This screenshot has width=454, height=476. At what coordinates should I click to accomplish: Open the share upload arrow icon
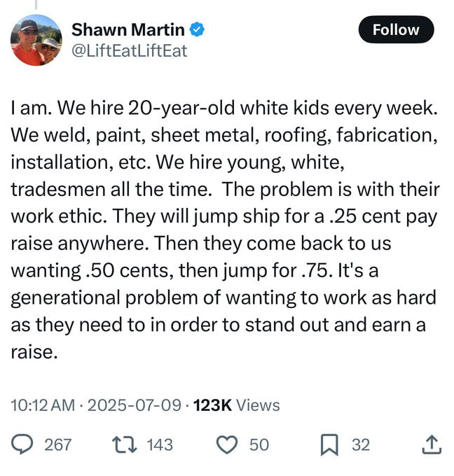[x=432, y=444]
